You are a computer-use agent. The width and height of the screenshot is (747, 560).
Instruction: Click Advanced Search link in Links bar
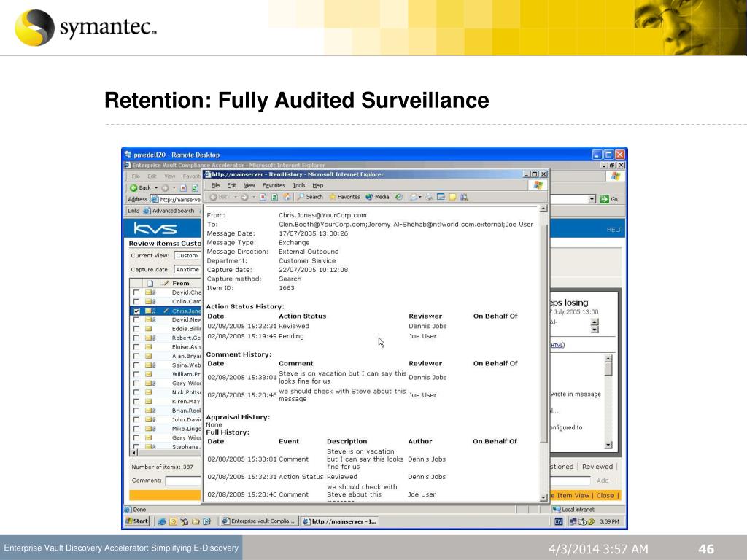[169, 211]
